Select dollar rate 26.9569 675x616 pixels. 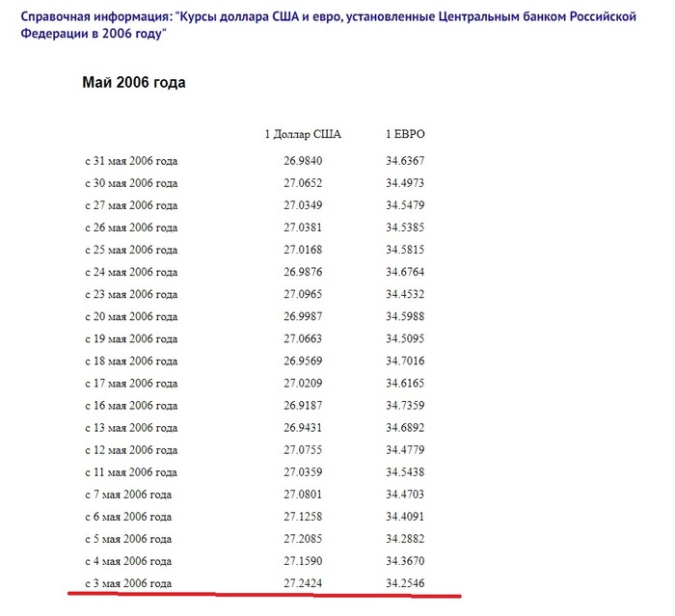click(303, 362)
